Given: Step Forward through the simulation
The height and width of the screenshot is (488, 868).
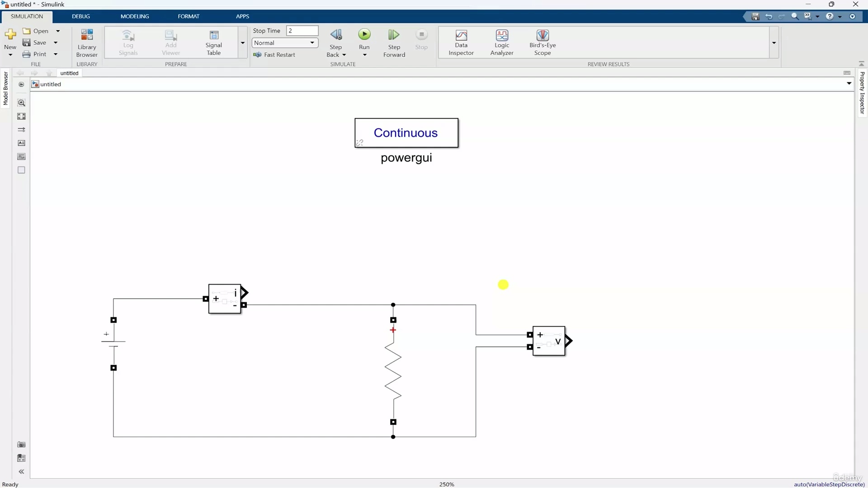Looking at the screenshot, I should point(394,42).
